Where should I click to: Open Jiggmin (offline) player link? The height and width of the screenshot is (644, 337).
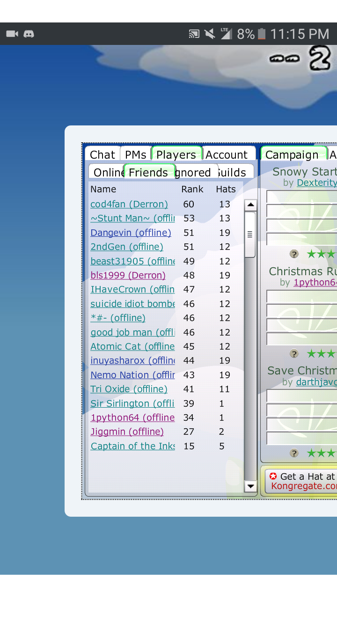tap(127, 432)
